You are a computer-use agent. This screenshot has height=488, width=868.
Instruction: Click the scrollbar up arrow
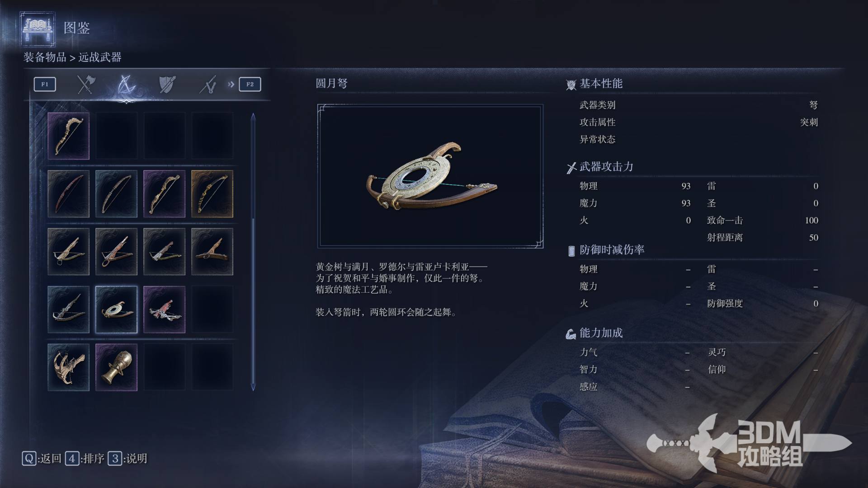[x=253, y=117]
